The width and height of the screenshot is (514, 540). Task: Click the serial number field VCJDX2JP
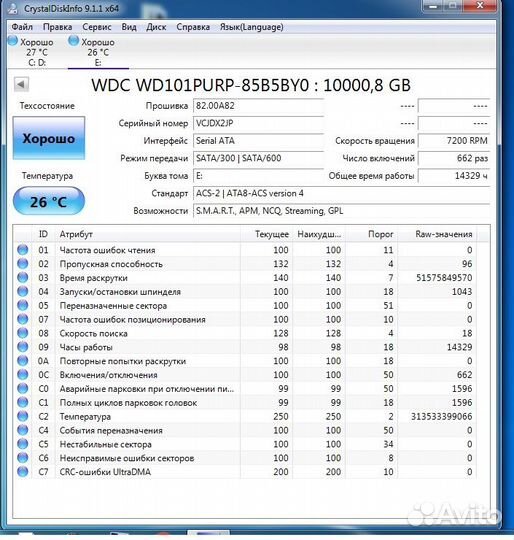[258, 123]
